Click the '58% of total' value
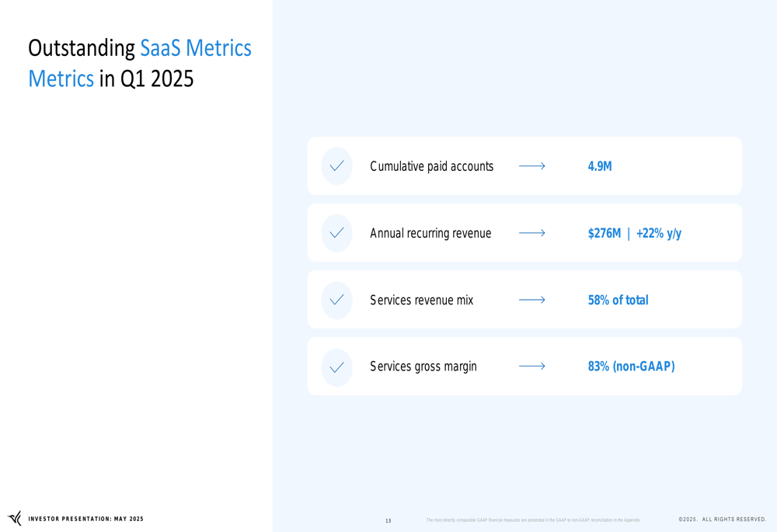This screenshot has width=777, height=532. (618, 301)
